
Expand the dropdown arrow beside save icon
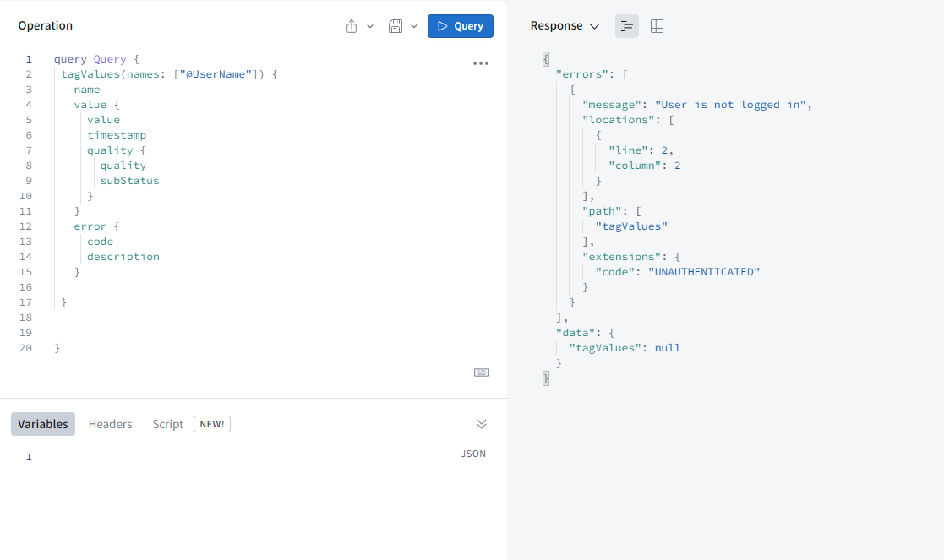click(x=414, y=26)
